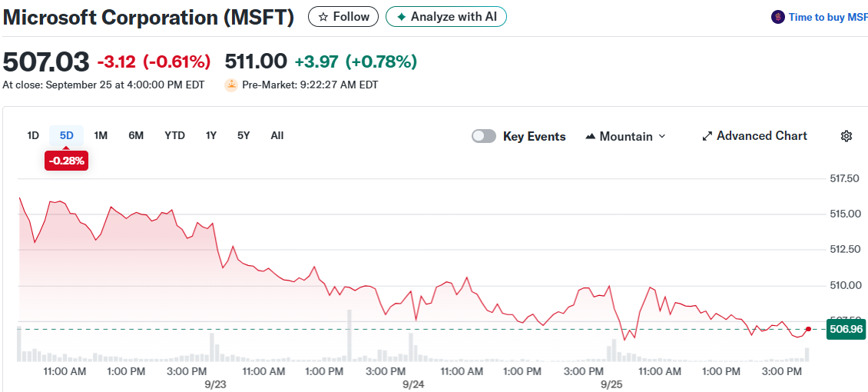This screenshot has width=868, height=392.
Task: Click the Advanced Chart expand arrows icon
Action: (x=707, y=136)
